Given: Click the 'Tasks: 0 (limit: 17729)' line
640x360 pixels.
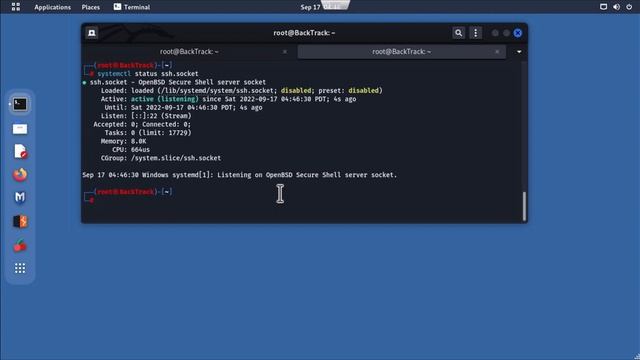Looking at the screenshot, I should click(148, 133).
